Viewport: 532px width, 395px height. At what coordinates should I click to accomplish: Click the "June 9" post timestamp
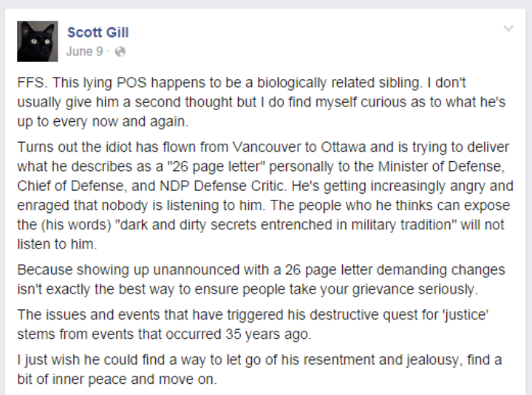click(79, 52)
